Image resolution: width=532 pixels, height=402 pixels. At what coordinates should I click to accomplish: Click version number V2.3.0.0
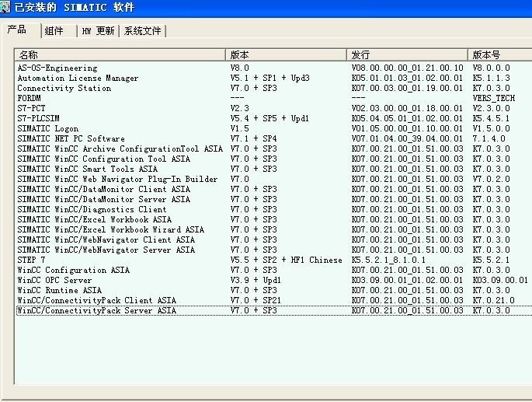[492, 108]
